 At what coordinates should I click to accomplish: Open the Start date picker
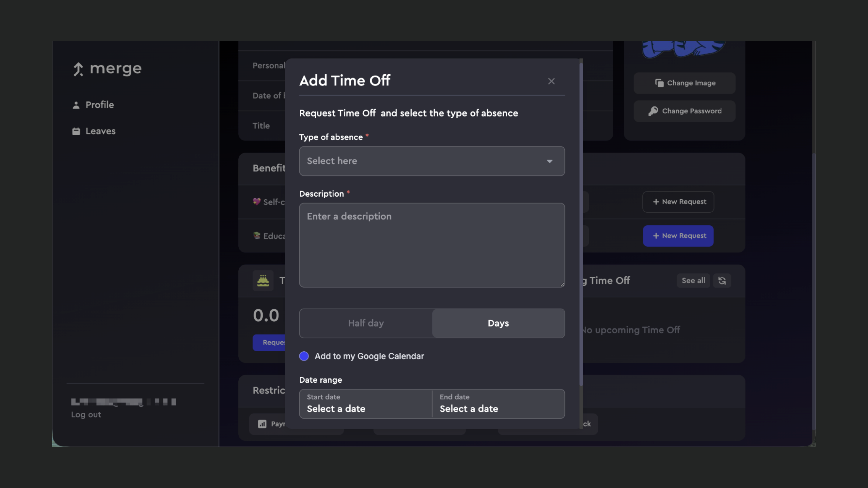tap(366, 404)
